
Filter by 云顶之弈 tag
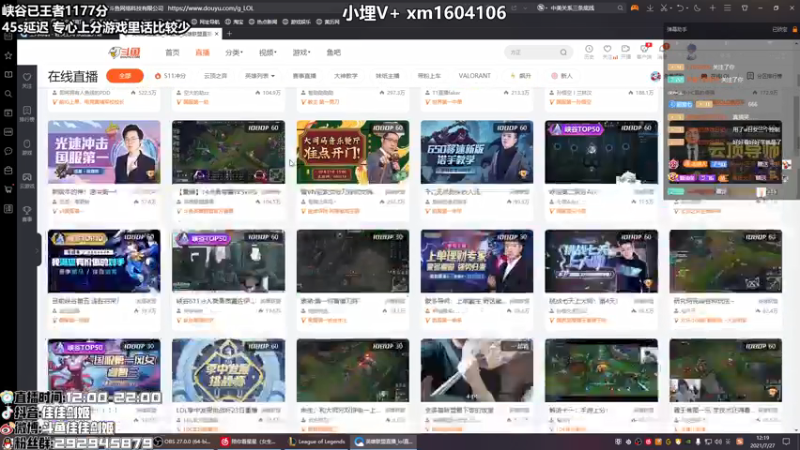215,76
